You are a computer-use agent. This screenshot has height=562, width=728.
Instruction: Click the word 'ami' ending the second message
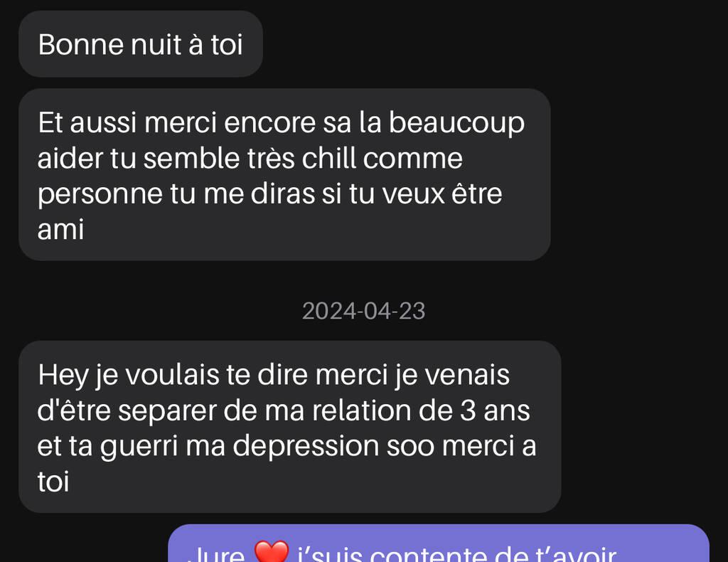tap(61, 230)
